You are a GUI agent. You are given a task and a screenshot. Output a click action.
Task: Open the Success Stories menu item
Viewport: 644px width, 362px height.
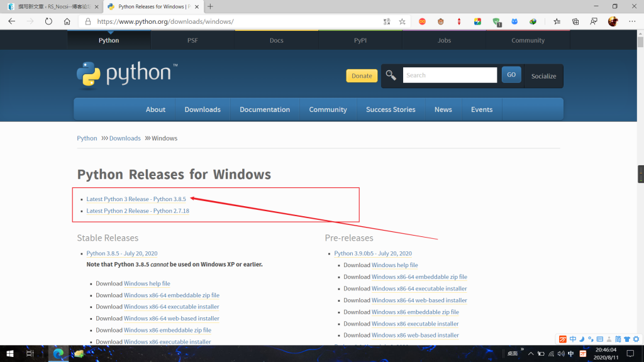point(391,109)
